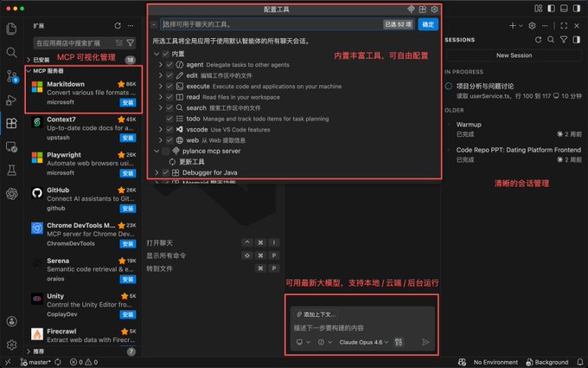Open the Search view in activity bar
The image size is (588, 368).
[11, 52]
